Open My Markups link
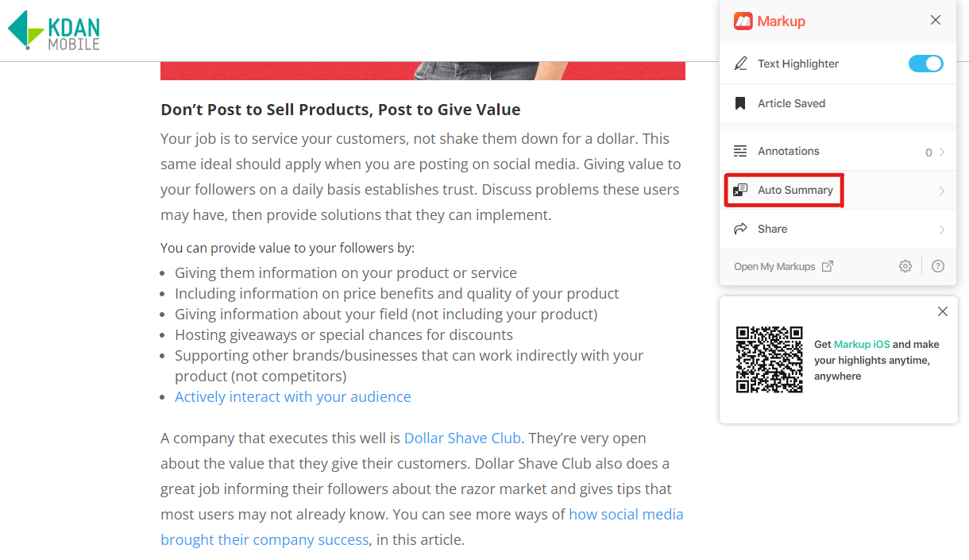This screenshot has height=560, width=969. pos(783,266)
